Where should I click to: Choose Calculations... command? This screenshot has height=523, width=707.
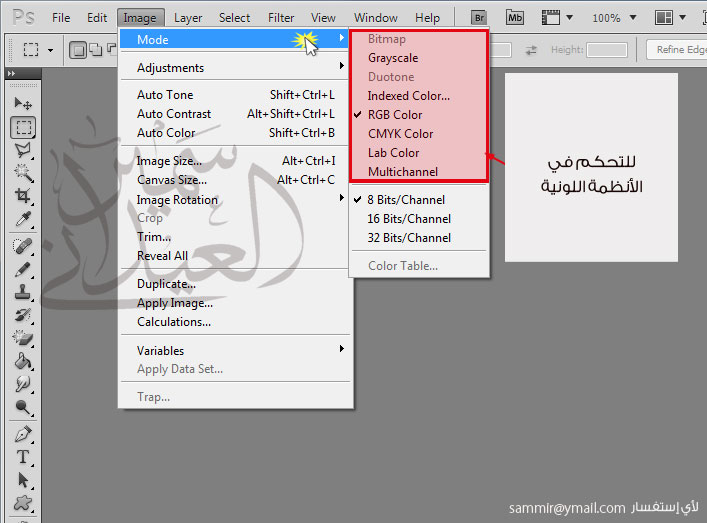tap(234, 322)
